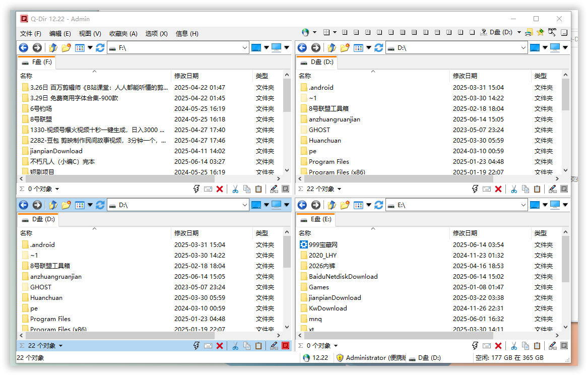The width and height of the screenshot is (588, 376).
Task: Click the D盘 (D:) label in the bottom status bar
Action: pyautogui.click(x=425, y=358)
